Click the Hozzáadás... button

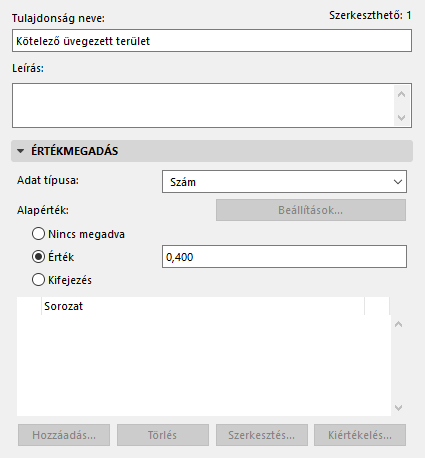(64, 435)
